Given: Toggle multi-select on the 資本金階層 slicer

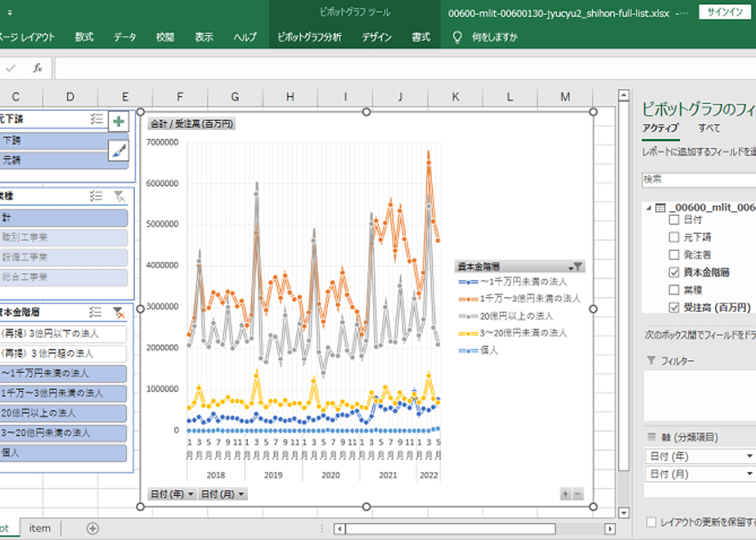Looking at the screenshot, I should click(x=96, y=312).
